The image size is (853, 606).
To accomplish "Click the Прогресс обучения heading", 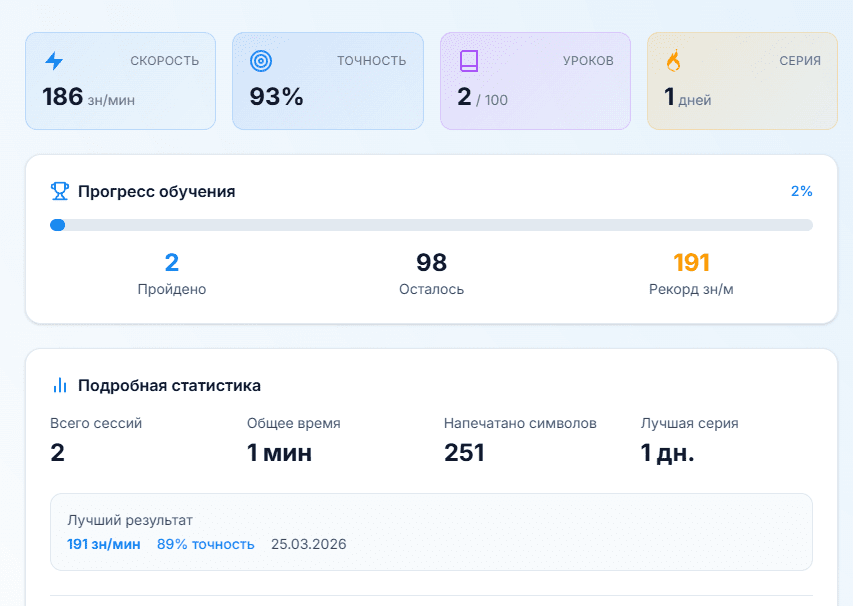I will 157,191.
